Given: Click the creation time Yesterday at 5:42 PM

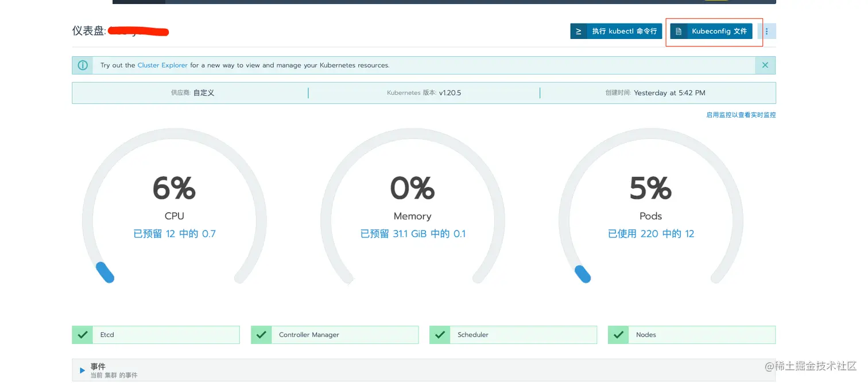Looking at the screenshot, I should tap(669, 93).
